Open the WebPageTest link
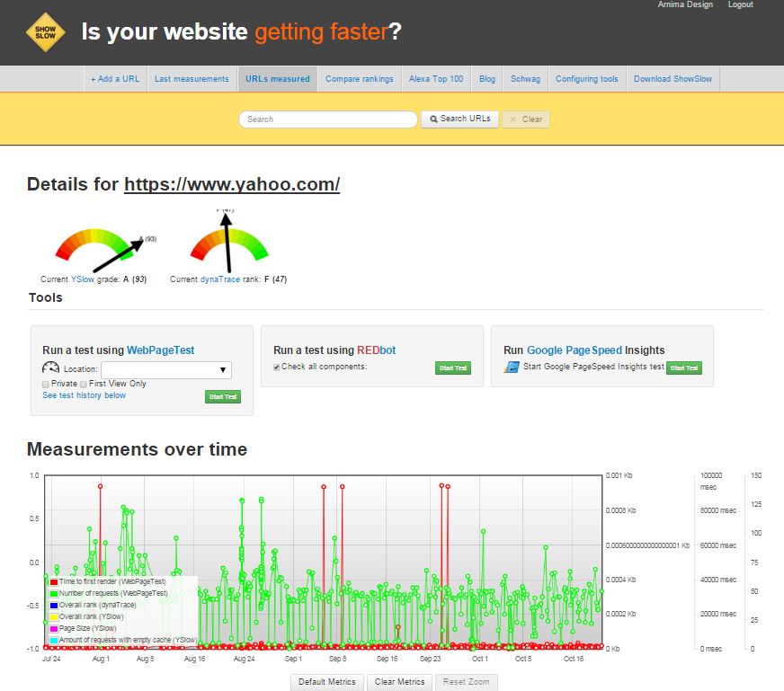Viewport: 784px width, 691px height. (161, 350)
